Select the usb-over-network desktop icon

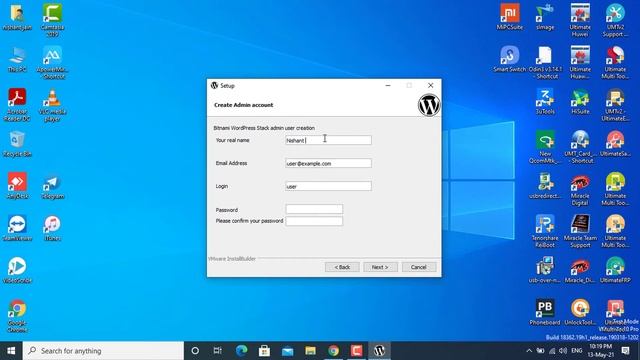pyautogui.click(x=545, y=270)
